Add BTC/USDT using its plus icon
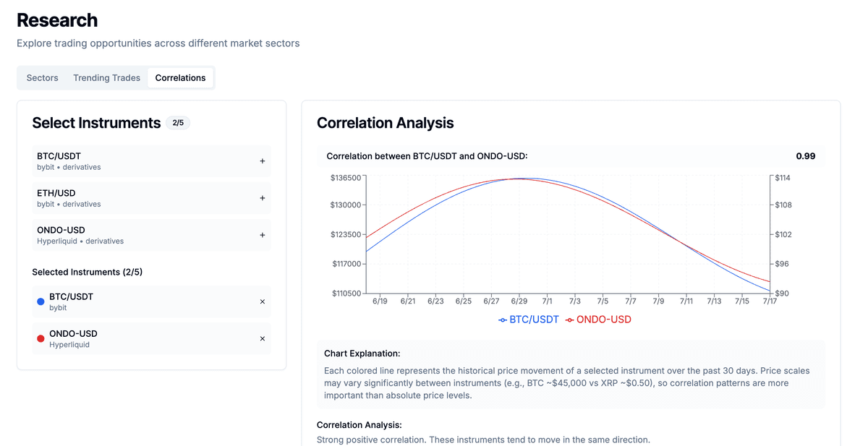Viewport: 868px width, 446px height. pyautogui.click(x=263, y=160)
